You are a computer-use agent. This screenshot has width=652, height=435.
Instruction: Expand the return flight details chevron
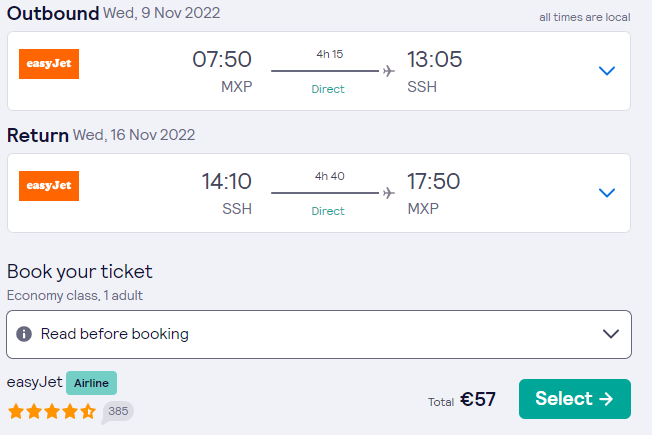tap(607, 193)
